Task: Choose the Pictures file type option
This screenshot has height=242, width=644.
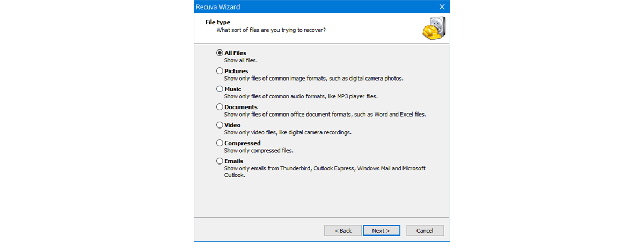Action: 219,71
